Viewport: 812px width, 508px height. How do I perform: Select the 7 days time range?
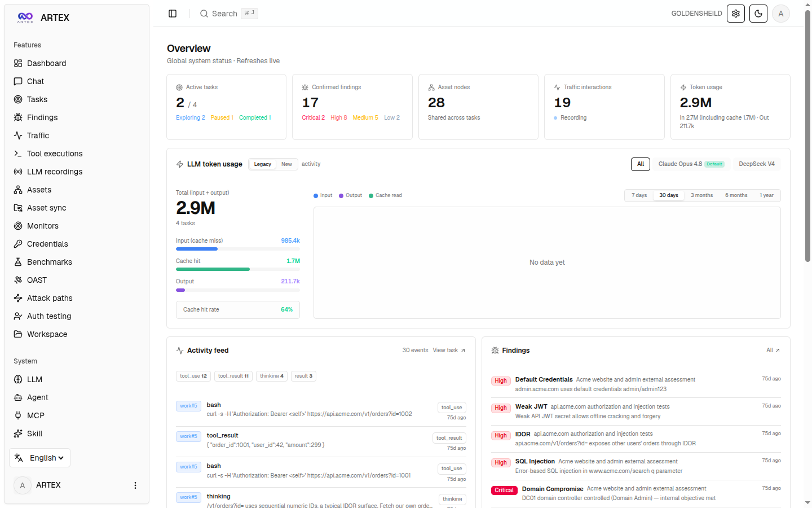coord(639,195)
